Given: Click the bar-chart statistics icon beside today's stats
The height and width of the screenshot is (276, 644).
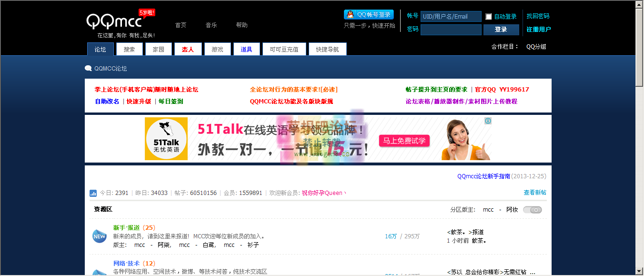Looking at the screenshot, I should 93,193.
